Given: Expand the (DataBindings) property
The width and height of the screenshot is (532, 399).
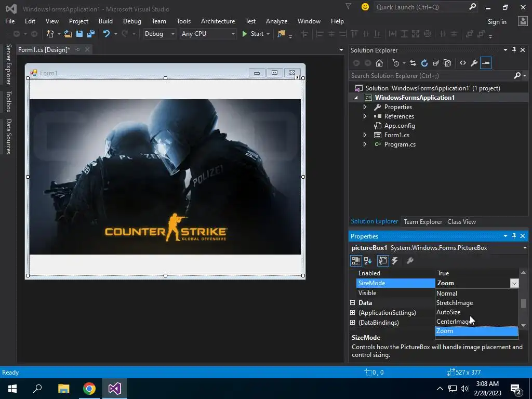Looking at the screenshot, I should pos(353,322).
